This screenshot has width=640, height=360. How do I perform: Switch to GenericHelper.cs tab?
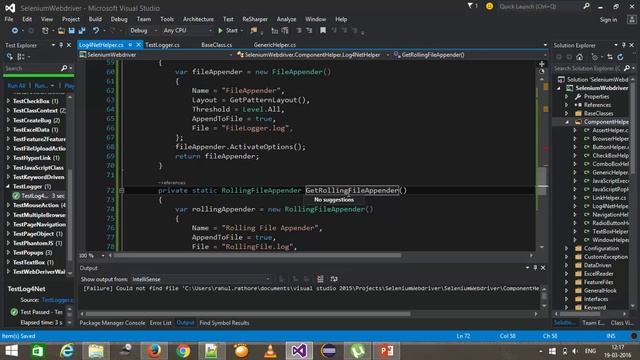click(275, 45)
